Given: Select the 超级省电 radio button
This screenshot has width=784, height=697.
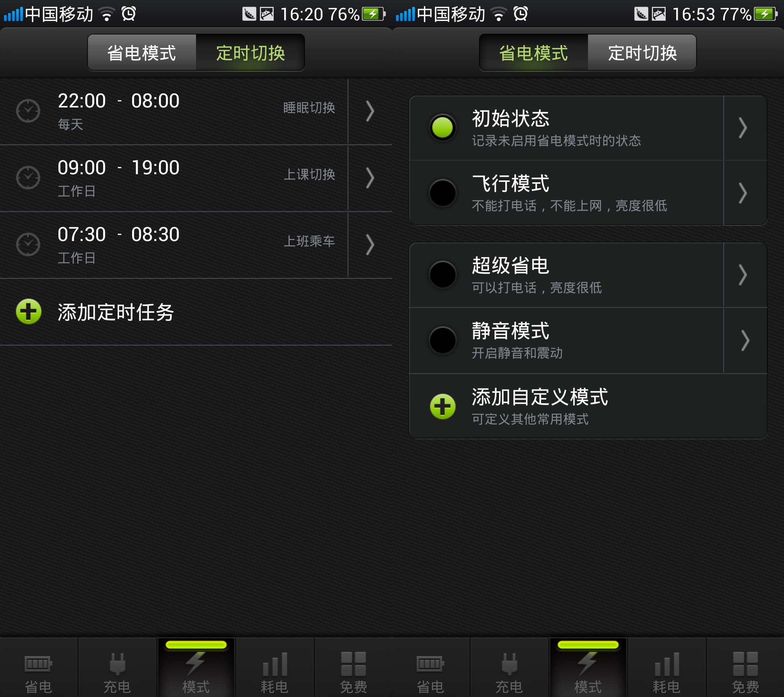Looking at the screenshot, I should tap(442, 275).
